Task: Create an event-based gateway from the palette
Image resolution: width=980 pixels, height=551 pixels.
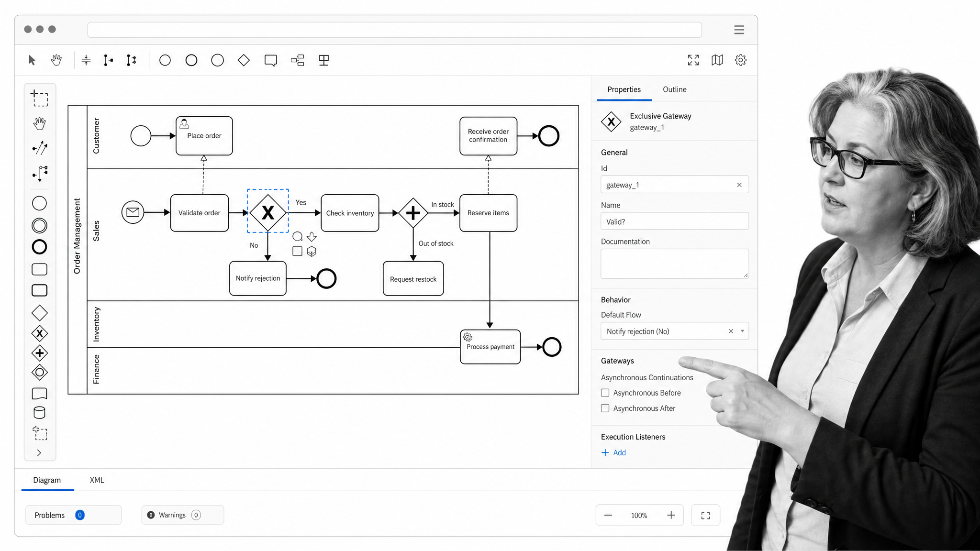Action: pyautogui.click(x=39, y=373)
